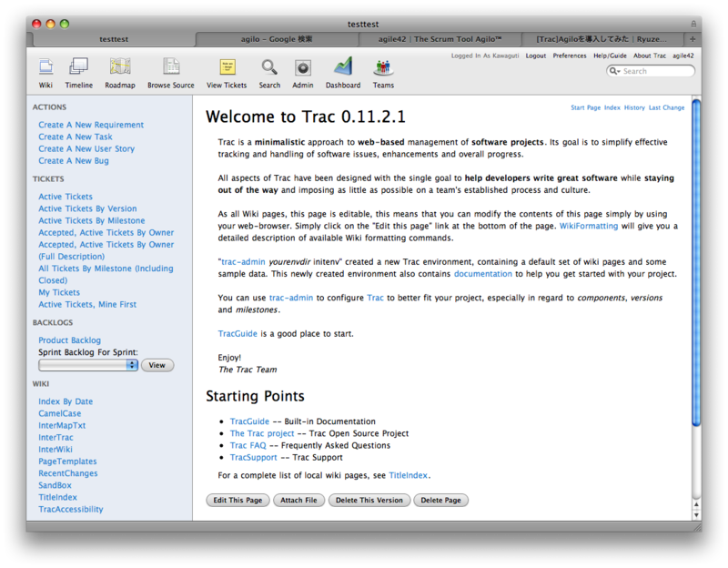This screenshot has width=728, height=568.
Task: Click the Last Change link
Action: (666, 107)
